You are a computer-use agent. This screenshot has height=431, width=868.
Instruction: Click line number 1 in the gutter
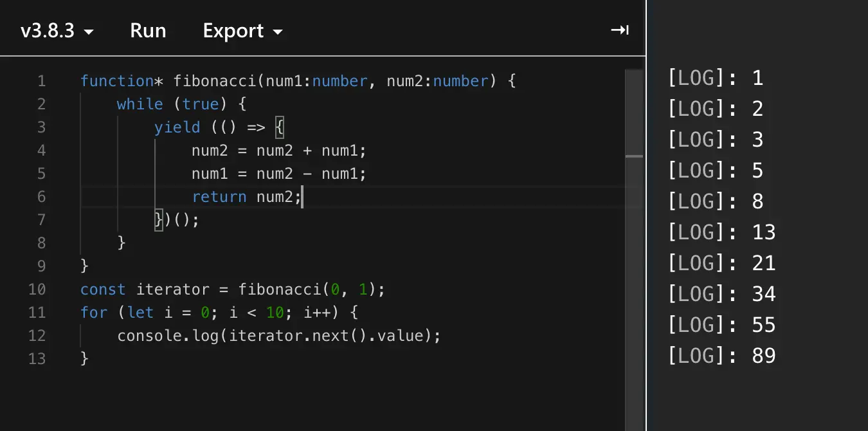[x=41, y=81]
